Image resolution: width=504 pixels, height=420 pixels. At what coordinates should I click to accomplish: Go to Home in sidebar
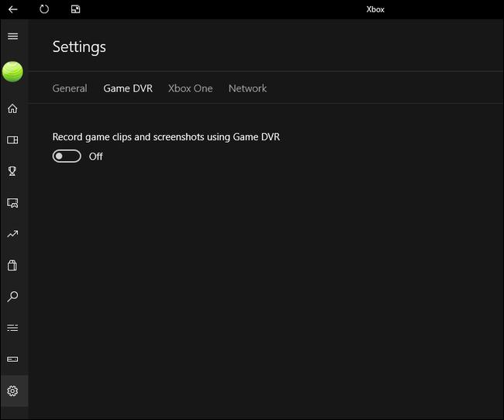coord(12,108)
